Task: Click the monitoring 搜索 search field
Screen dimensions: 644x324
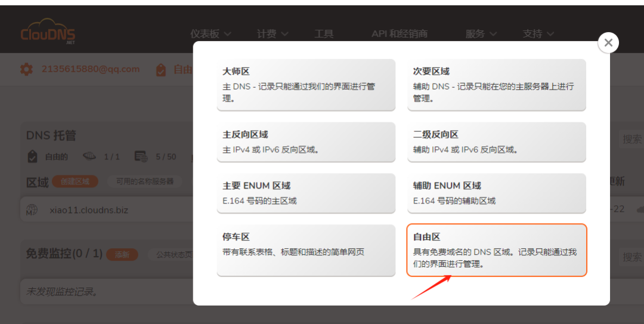Action: 631,257
